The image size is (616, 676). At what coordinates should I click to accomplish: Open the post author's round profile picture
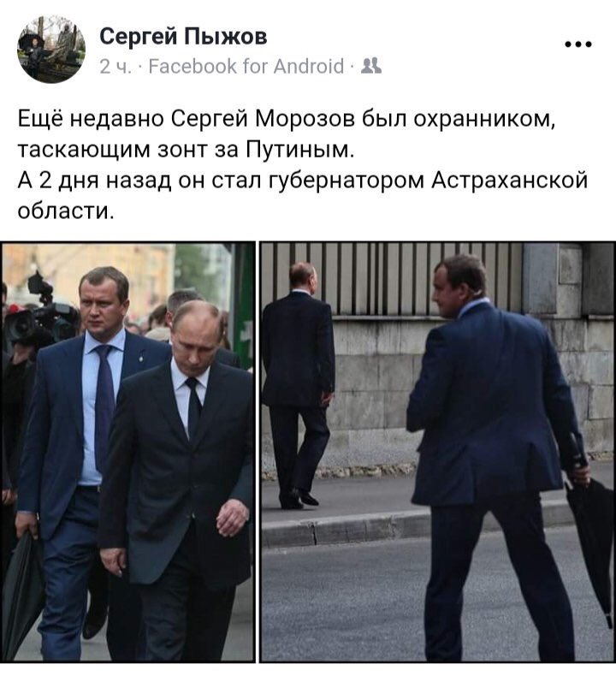click(x=51, y=50)
